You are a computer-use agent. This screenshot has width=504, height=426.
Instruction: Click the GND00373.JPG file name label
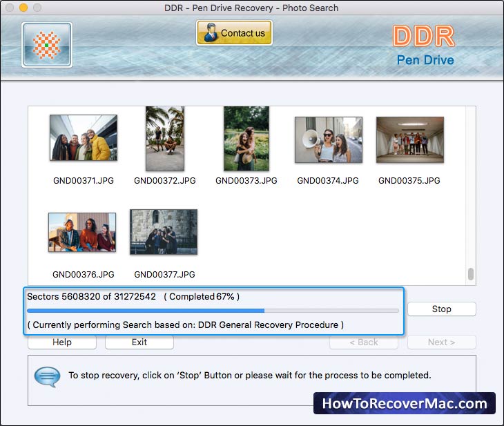(246, 181)
